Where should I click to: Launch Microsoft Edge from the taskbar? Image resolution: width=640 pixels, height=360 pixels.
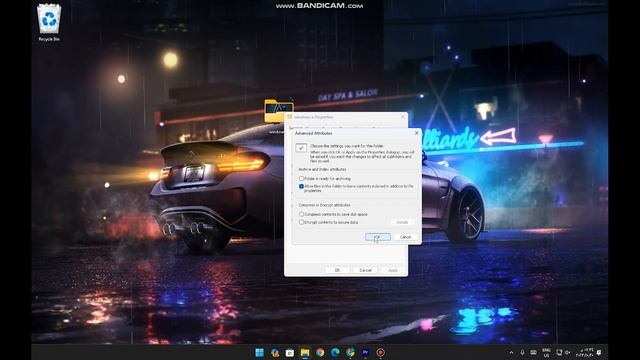(335, 352)
